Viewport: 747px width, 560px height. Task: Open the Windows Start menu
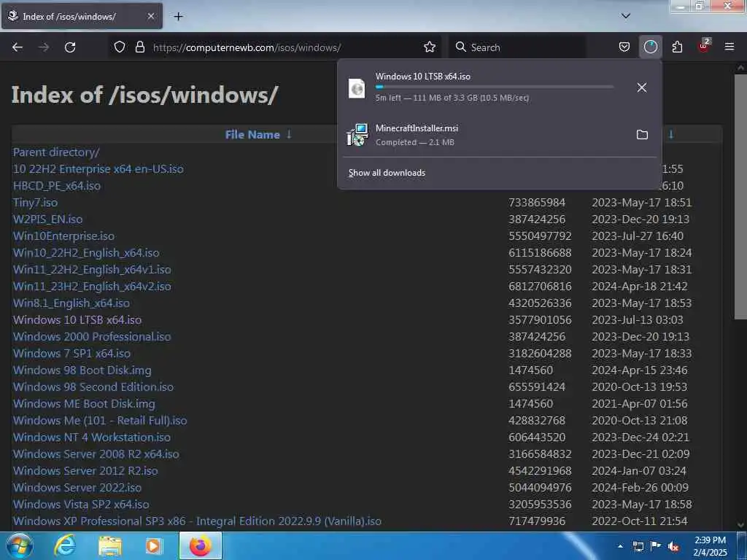(19, 546)
